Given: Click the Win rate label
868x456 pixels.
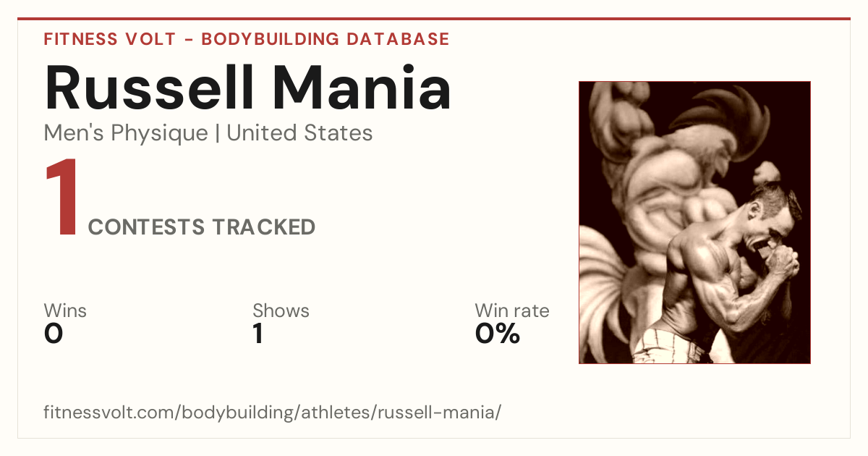Looking at the screenshot, I should (512, 311).
